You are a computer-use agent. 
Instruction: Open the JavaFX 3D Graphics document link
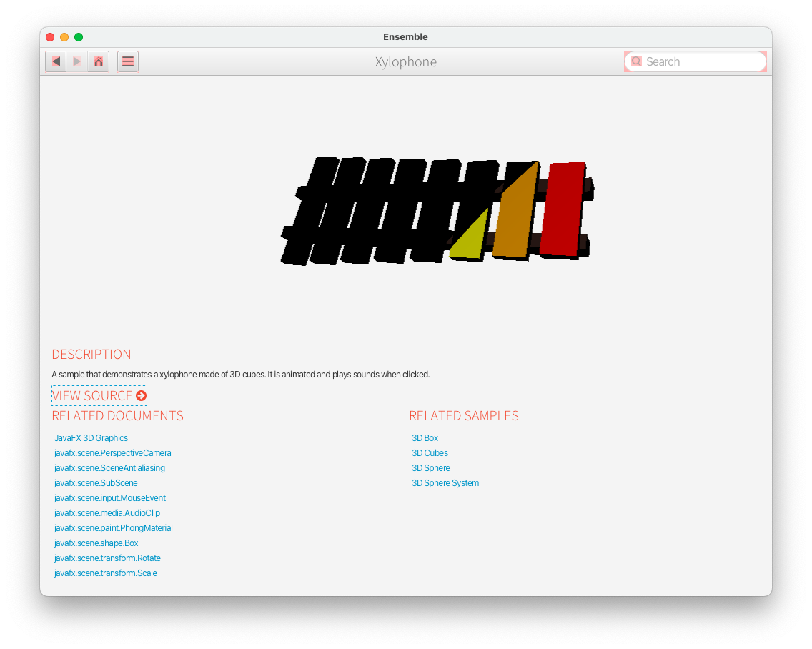pos(91,438)
